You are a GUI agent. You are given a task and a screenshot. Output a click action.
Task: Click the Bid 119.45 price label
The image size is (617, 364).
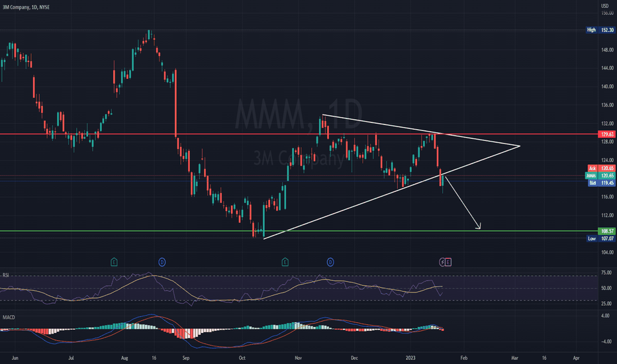coord(601,183)
